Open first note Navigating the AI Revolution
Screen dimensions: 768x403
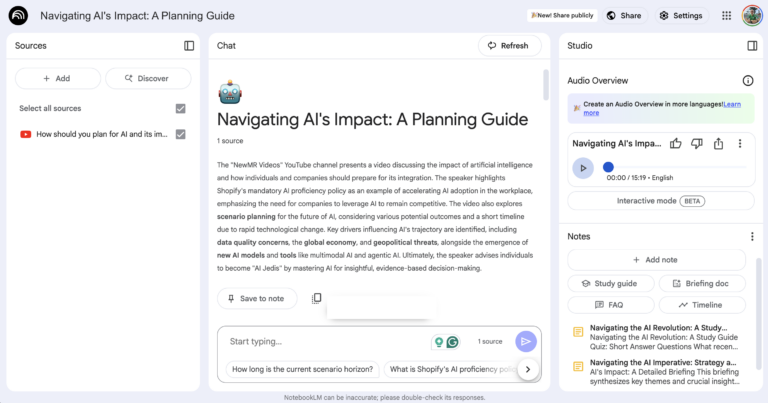point(658,337)
